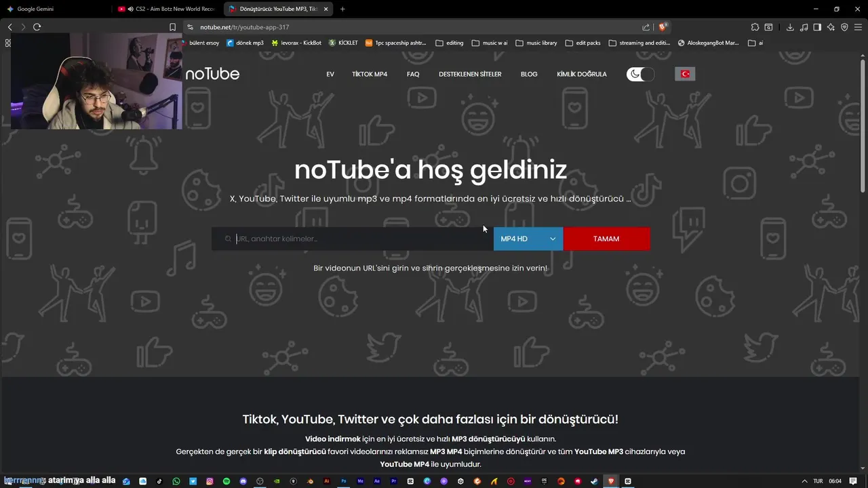868x488 pixels.
Task: Open KİMLİK DOĞRULA menu item
Action: pyautogui.click(x=582, y=74)
